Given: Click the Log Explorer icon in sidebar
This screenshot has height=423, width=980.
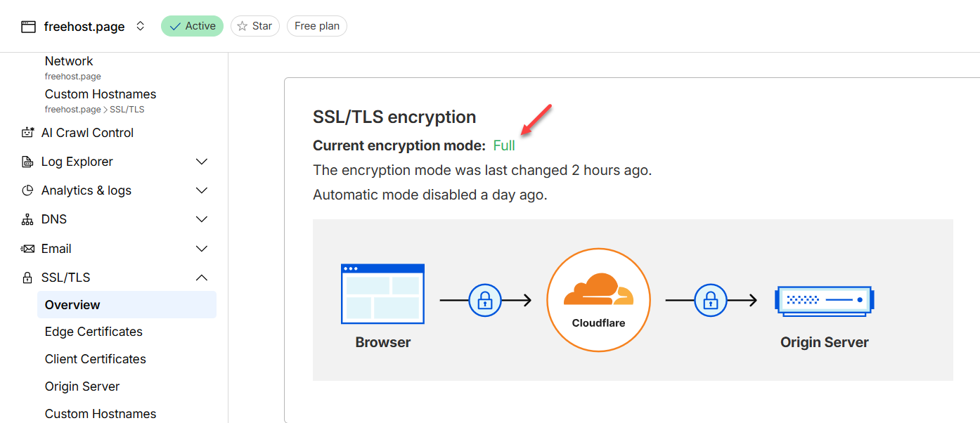Looking at the screenshot, I should click(x=28, y=162).
